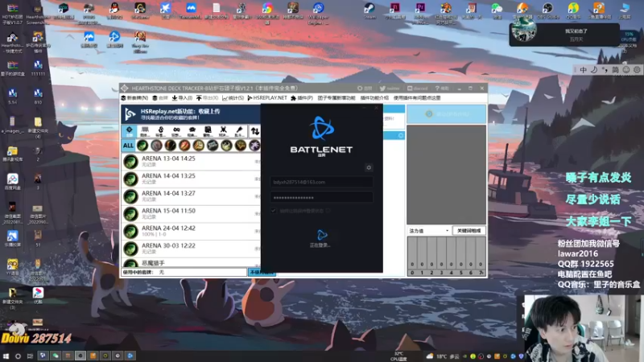Open the 插件(P) plugins menu
644x362 pixels.
[x=302, y=98]
